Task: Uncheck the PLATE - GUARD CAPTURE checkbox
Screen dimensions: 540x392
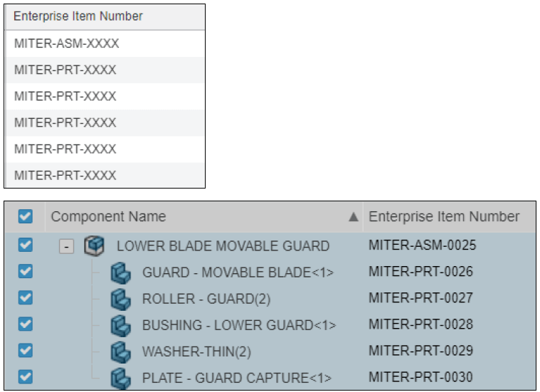Action: pyautogui.click(x=26, y=377)
